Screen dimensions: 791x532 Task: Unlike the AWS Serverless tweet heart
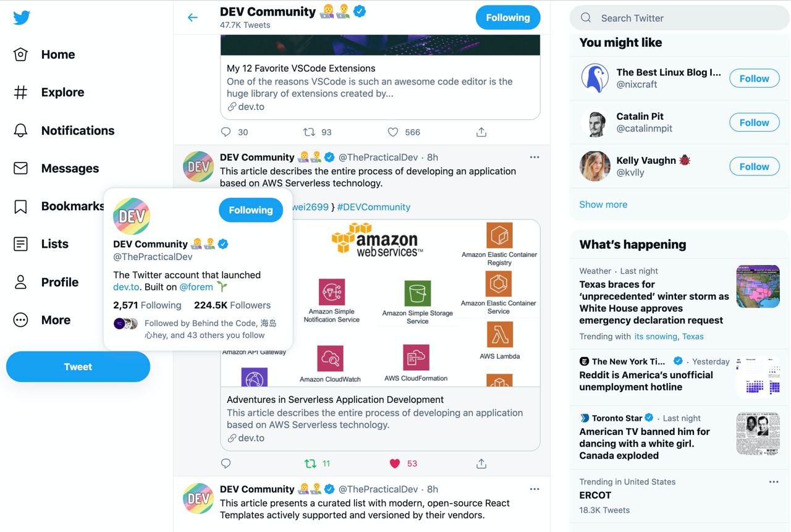click(395, 463)
